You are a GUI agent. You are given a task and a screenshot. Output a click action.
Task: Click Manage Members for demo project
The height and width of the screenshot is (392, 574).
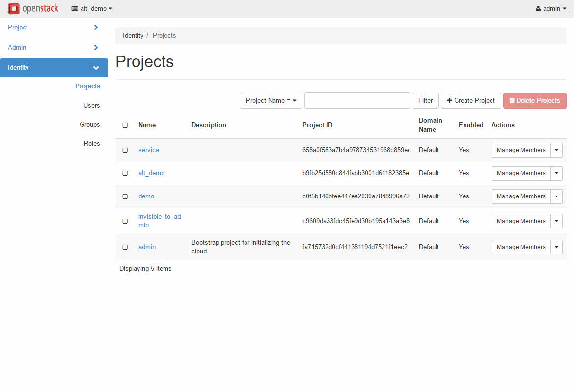[x=521, y=196]
